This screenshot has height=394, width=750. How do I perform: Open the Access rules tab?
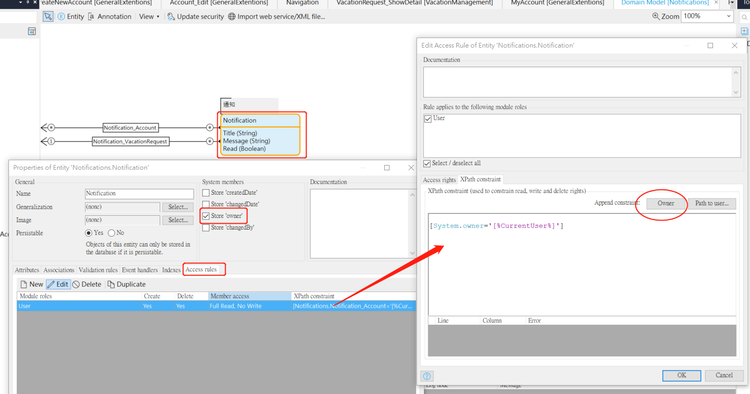pyautogui.click(x=201, y=270)
